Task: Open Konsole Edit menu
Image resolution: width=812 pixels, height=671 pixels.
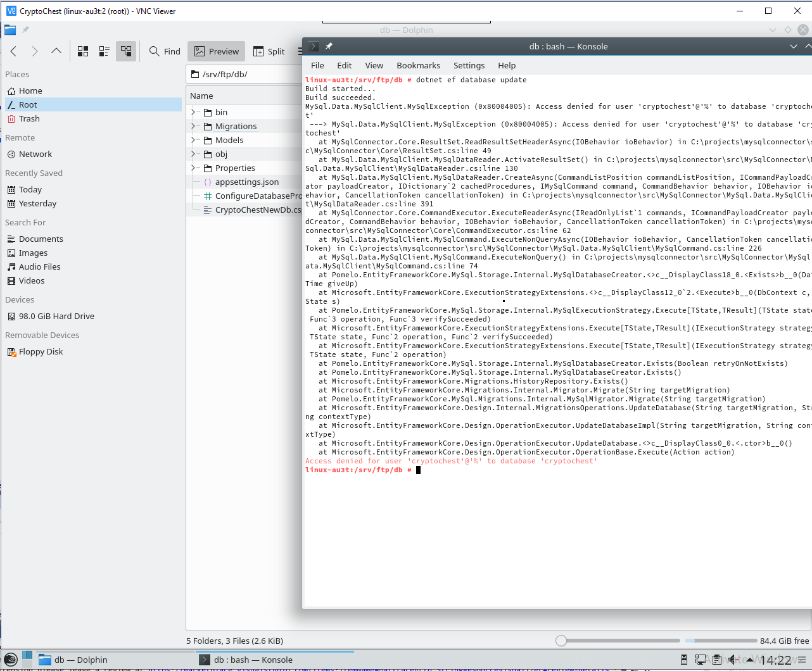Action: click(345, 65)
